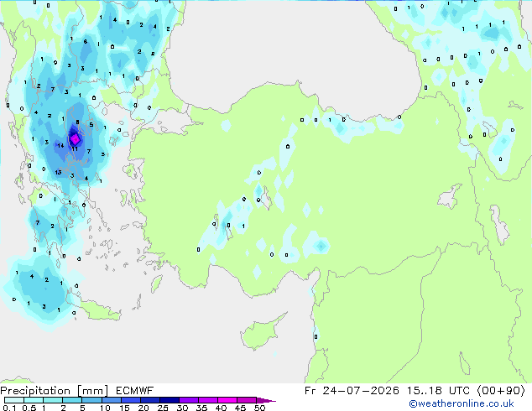This screenshot has height=411, width=532.
Task: Click the over-50 mm arrow legend tip
Action: [x=266, y=400]
